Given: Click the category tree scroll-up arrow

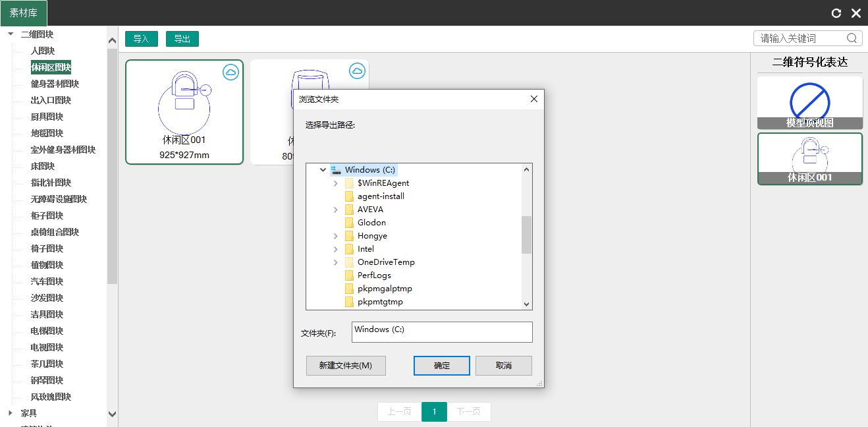Looking at the screenshot, I should click(x=112, y=41).
